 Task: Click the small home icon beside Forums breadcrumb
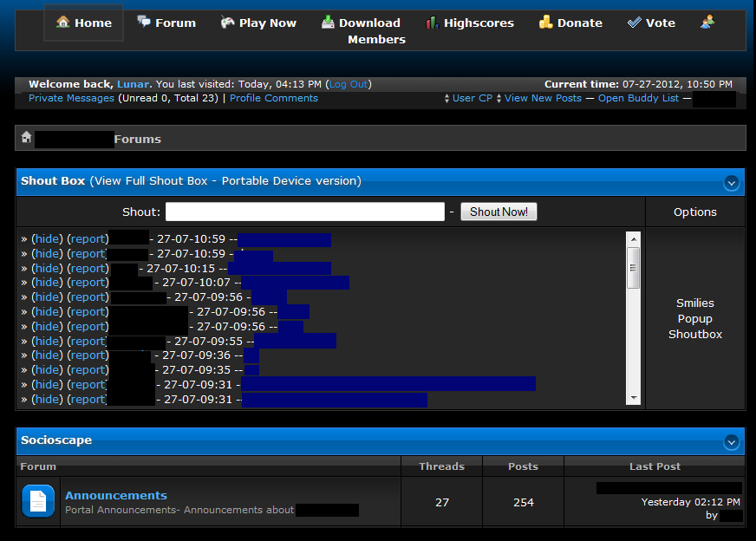(x=27, y=138)
